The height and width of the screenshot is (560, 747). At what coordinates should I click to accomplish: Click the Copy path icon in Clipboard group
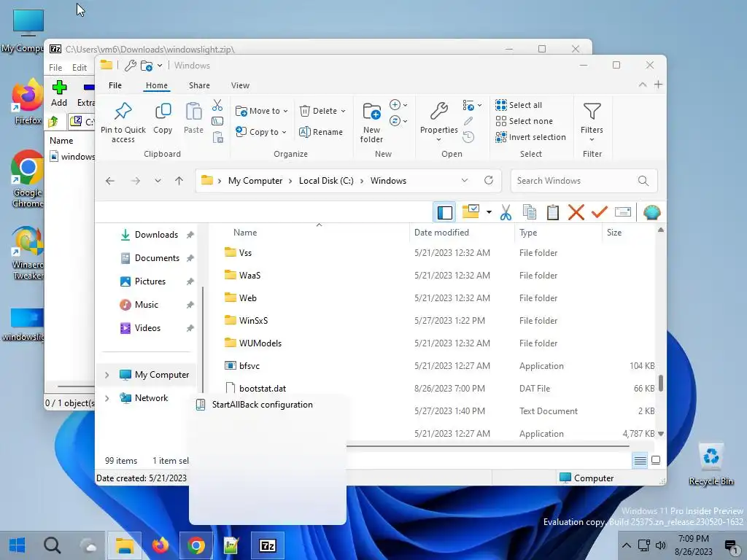[217, 121]
